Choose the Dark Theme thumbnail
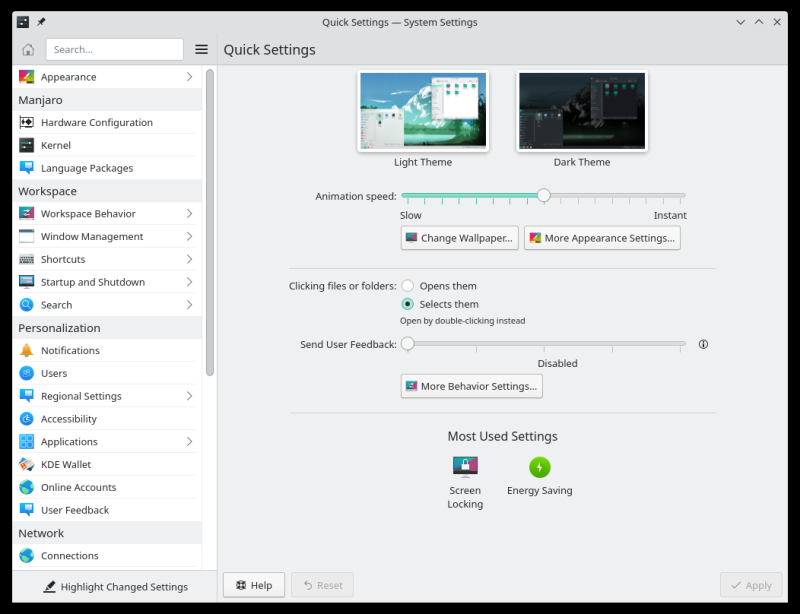The width and height of the screenshot is (800, 614). [581, 111]
